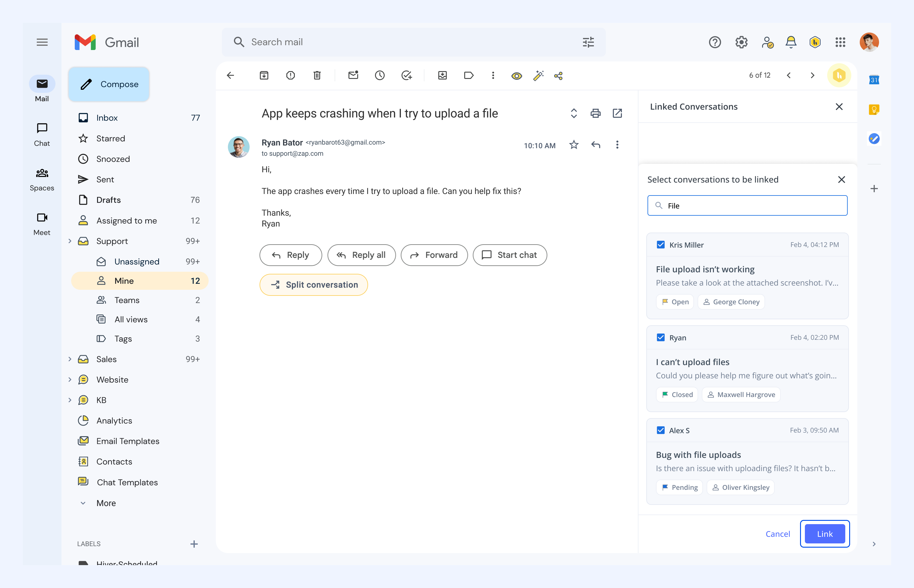Uncheck the Alex S conversation checkbox
The height and width of the screenshot is (588, 914).
661,430
